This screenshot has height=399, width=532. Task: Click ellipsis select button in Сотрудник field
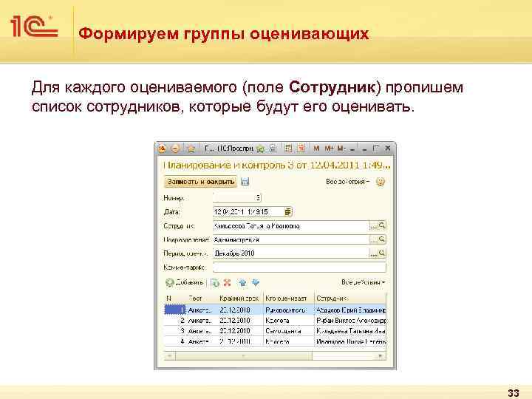[x=374, y=225]
